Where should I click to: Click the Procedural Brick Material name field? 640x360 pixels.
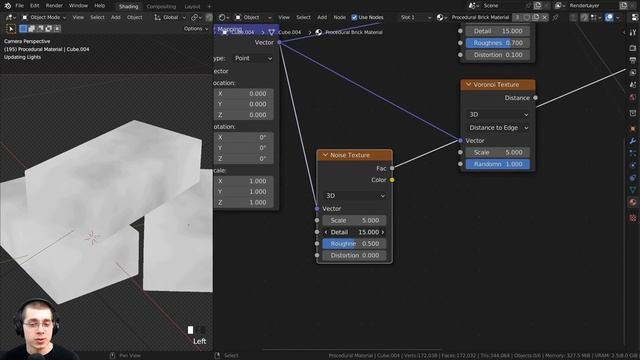coord(480,17)
